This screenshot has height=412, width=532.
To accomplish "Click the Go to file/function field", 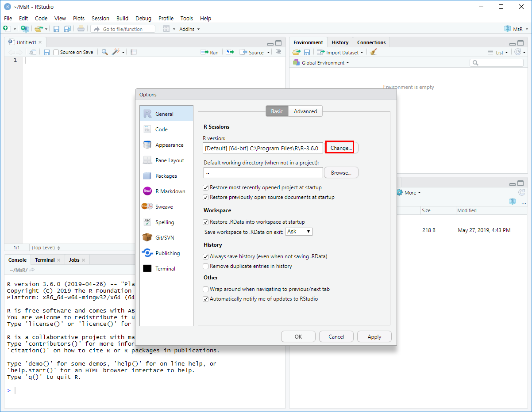I will tap(123, 29).
